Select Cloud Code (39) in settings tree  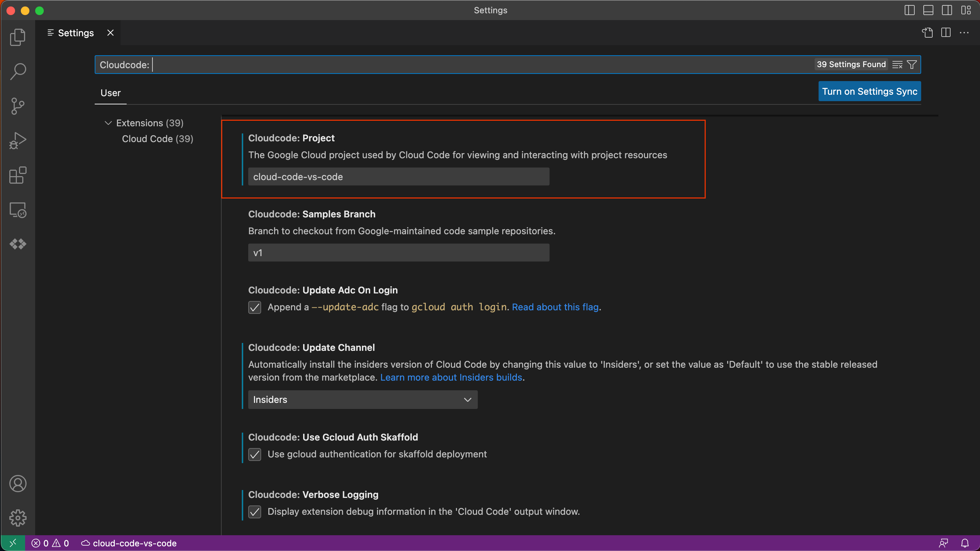[x=157, y=139]
